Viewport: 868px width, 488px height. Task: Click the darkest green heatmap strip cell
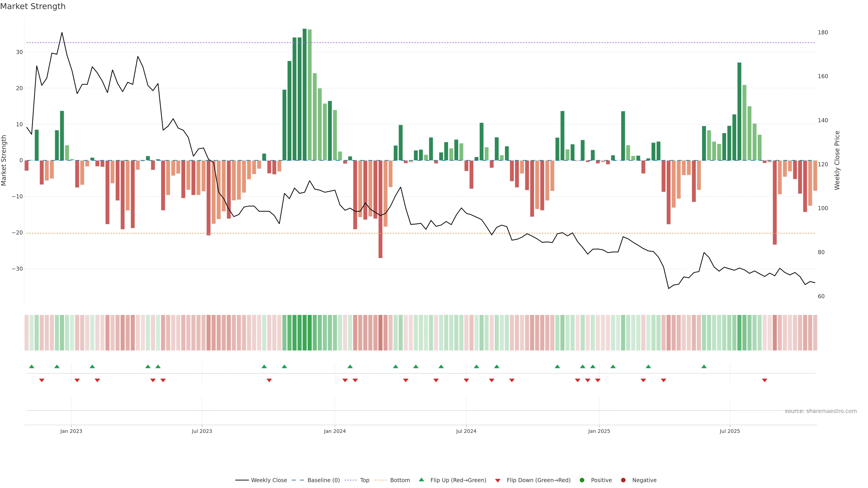click(305, 332)
